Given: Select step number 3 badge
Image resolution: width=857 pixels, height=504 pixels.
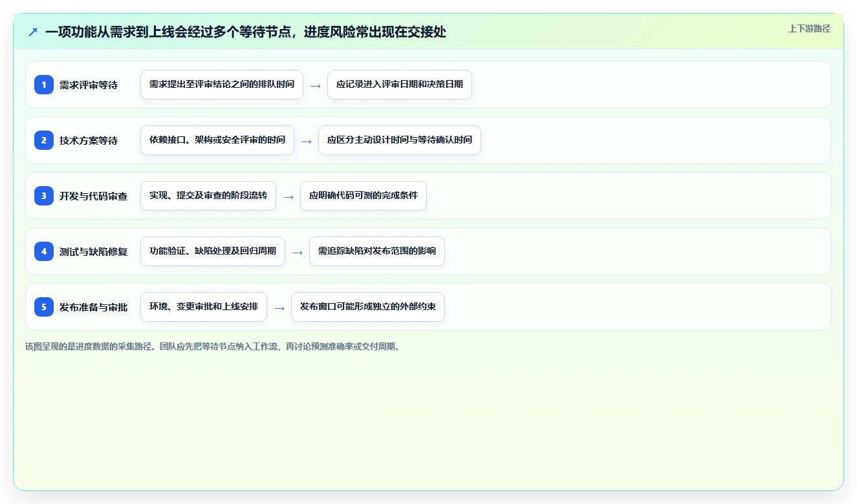Looking at the screenshot, I should tap(44, 196).
